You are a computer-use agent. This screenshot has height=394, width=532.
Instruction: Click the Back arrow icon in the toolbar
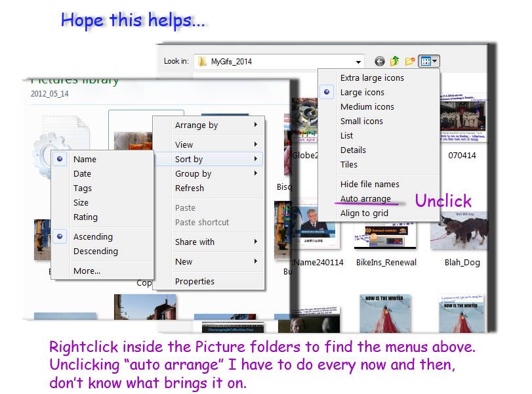tap(380, 62)
